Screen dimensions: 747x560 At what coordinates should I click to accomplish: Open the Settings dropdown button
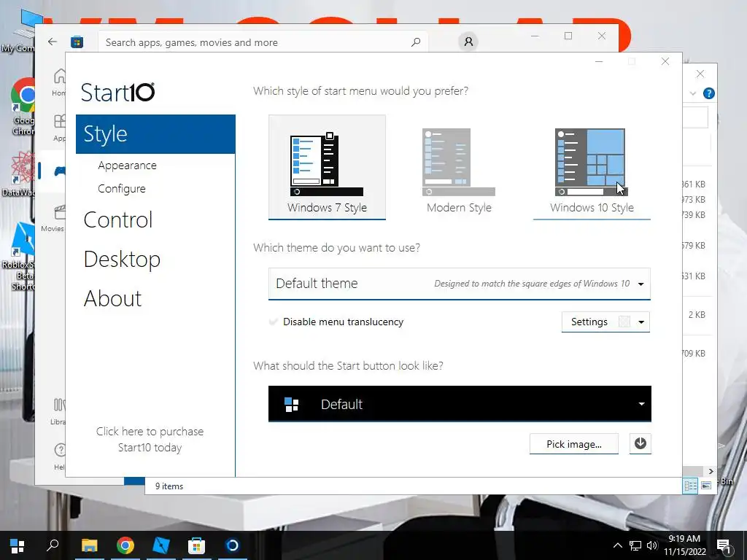click(605, 322)
